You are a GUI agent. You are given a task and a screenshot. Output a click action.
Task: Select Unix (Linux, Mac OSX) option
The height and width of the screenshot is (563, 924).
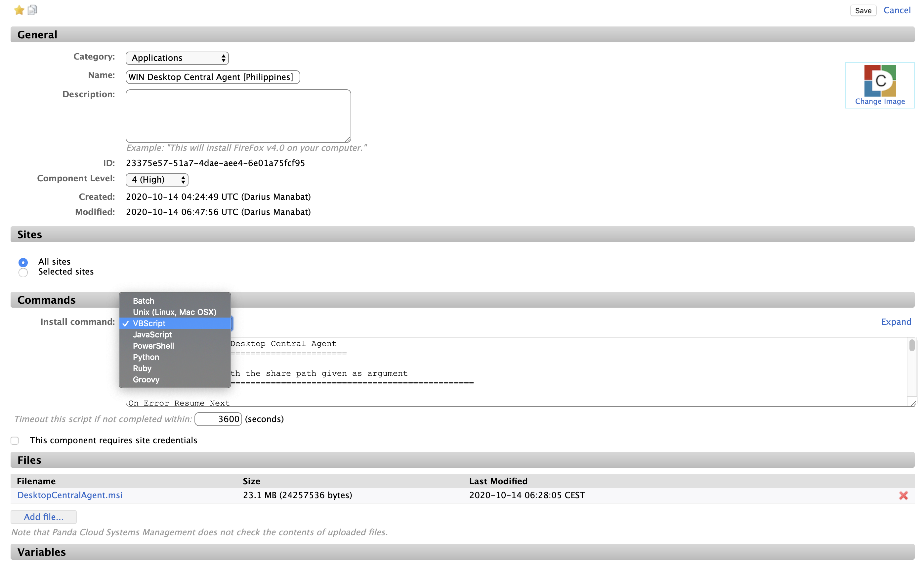[174, 312]
